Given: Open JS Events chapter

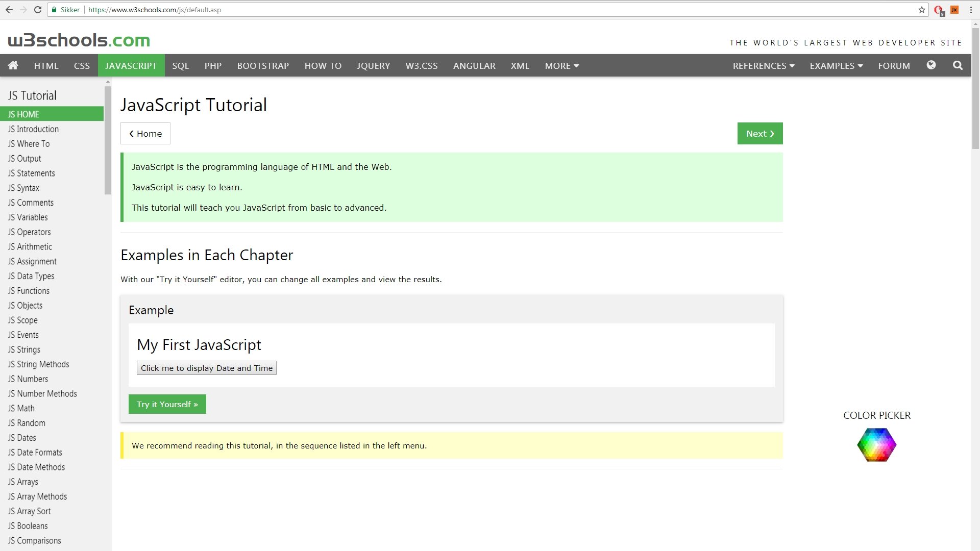Looking at the screenshot, I should pyautogui.click(x=52, y=335).
